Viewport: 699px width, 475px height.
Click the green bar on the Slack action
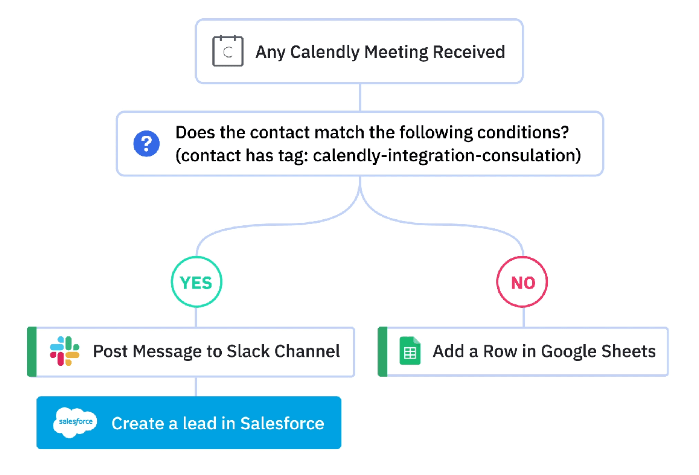[x=31, y=351]
